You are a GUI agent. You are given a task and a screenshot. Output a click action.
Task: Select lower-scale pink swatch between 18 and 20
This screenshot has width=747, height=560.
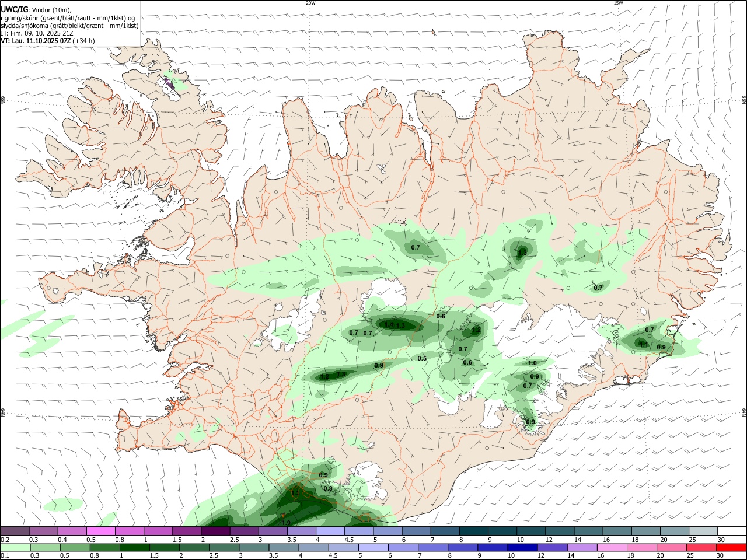[x=641, y=547]
